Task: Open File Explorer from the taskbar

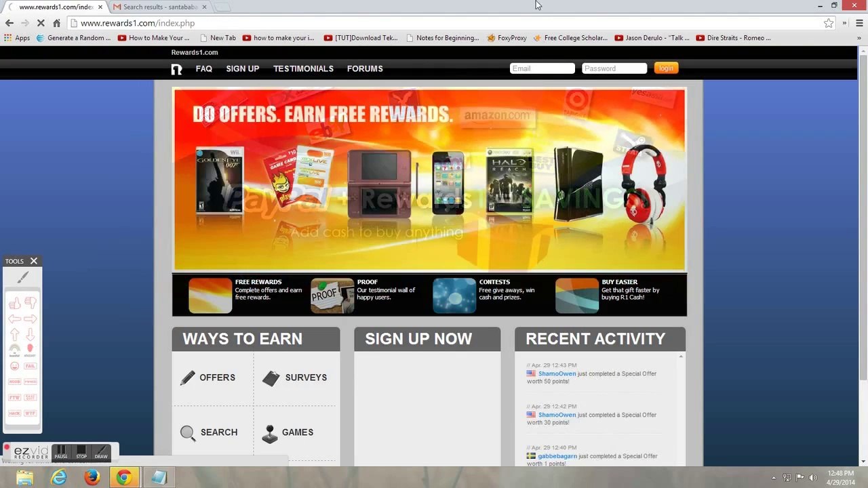Action: (x=25, y=477)
